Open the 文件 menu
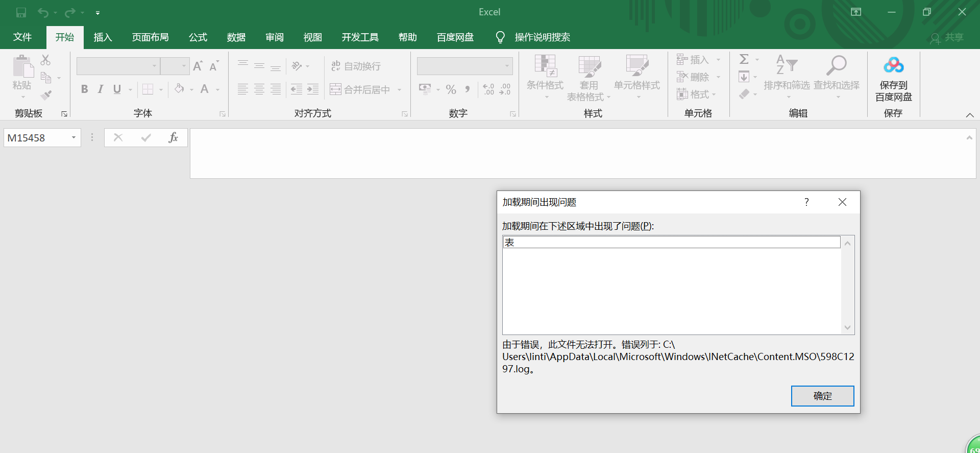 [x=22, y=37]
